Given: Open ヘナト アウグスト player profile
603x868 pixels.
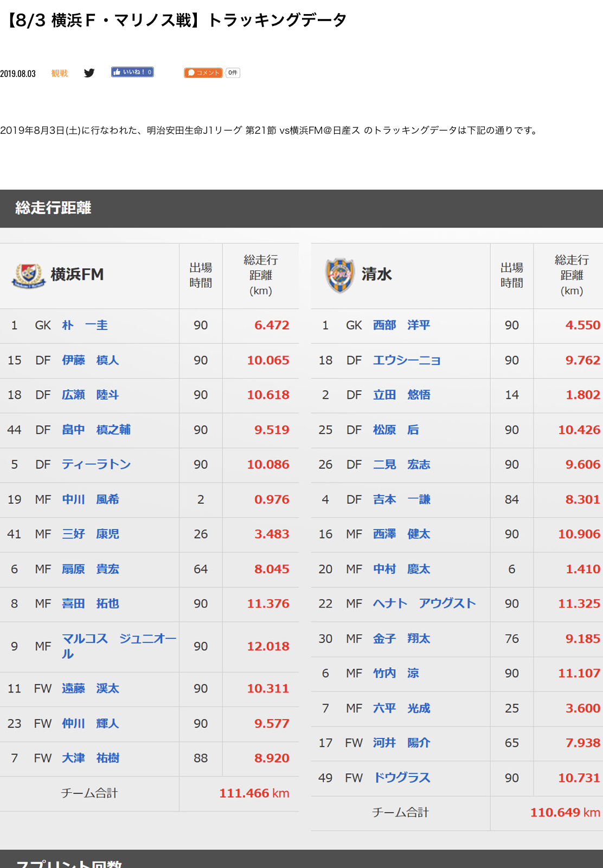Looking at the screenshot, I should [x=424, y=604].
